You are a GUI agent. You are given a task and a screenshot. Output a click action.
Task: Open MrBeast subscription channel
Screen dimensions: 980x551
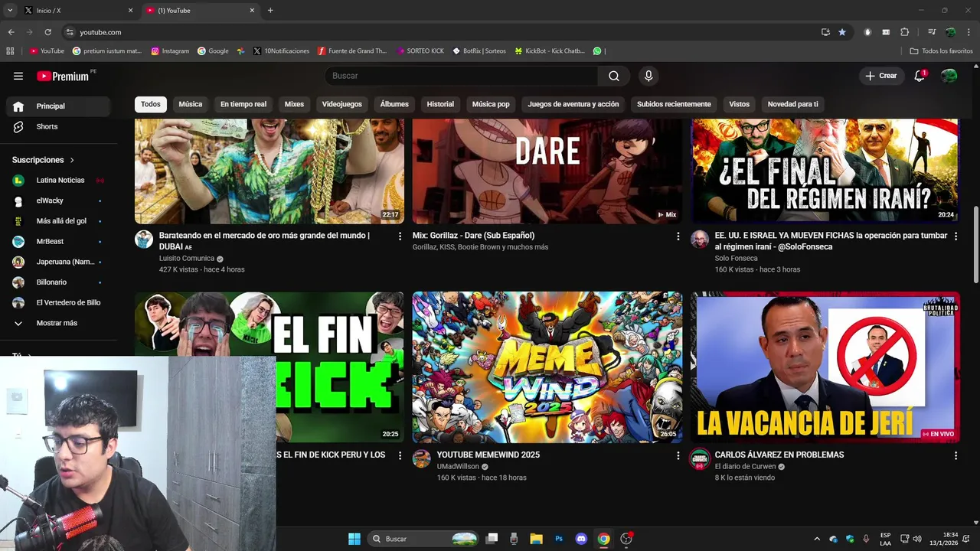(x=60, y=242)
